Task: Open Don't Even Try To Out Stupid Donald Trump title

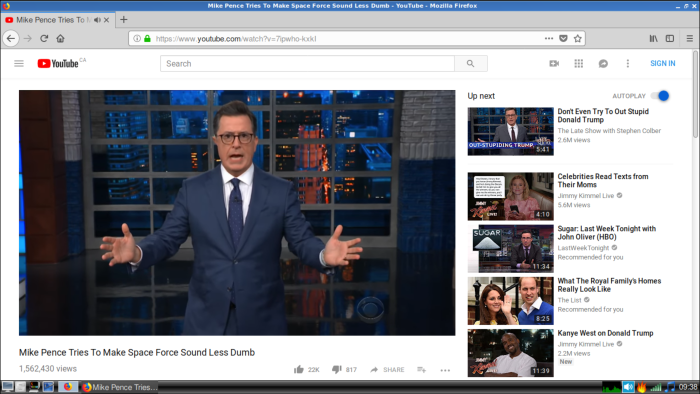Action: pyautogui.click(x=603, y=116)
